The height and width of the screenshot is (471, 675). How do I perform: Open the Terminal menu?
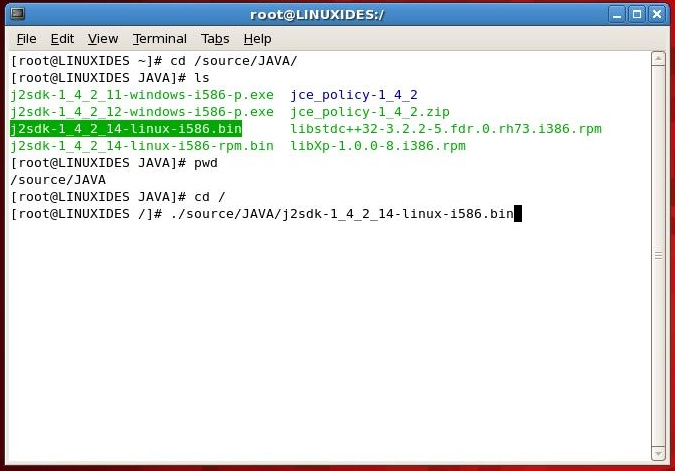(159, 38)
